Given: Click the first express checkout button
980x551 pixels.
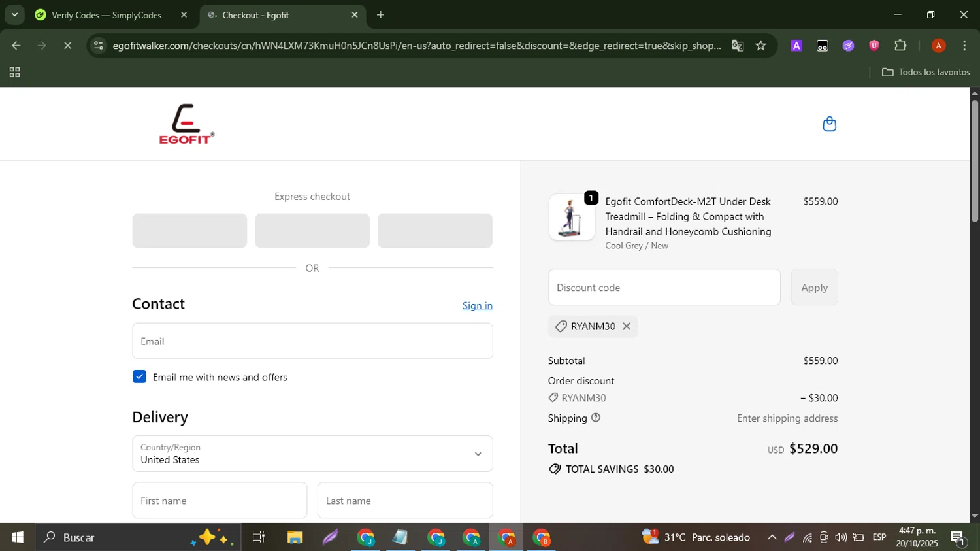Looking at the screenshot, I should tap(189, 231).
